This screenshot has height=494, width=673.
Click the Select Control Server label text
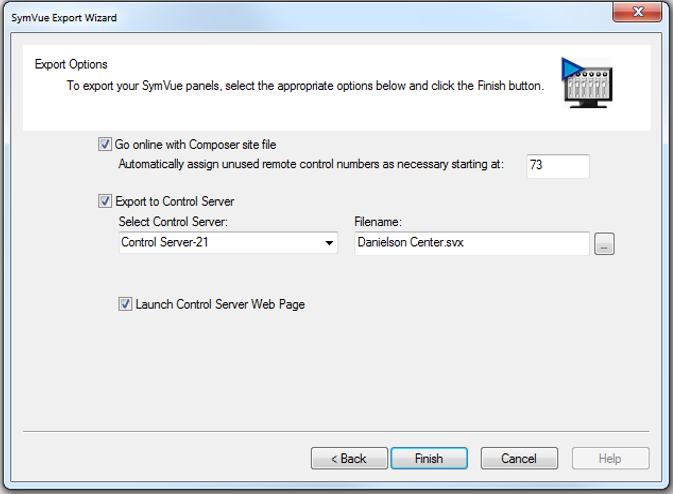(173, 221)
